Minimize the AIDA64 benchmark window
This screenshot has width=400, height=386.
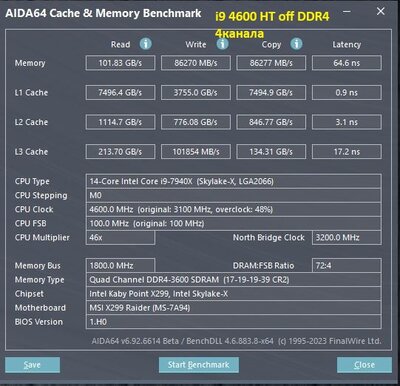[x=347, y=12]
